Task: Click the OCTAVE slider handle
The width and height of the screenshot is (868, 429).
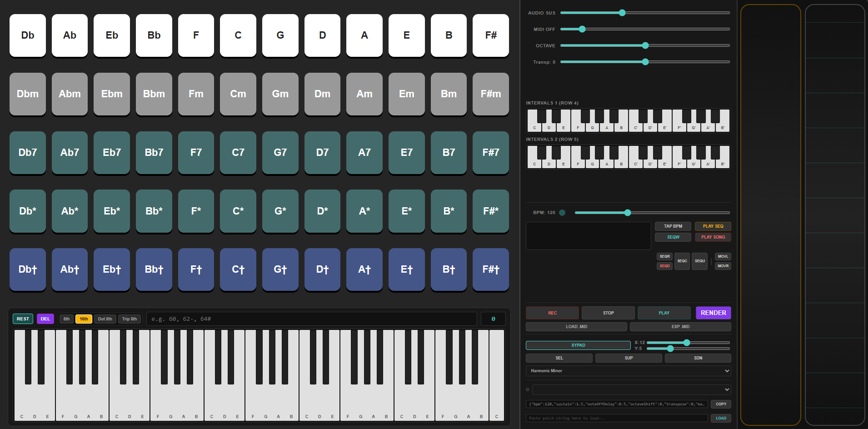Action: click(645, 45)
